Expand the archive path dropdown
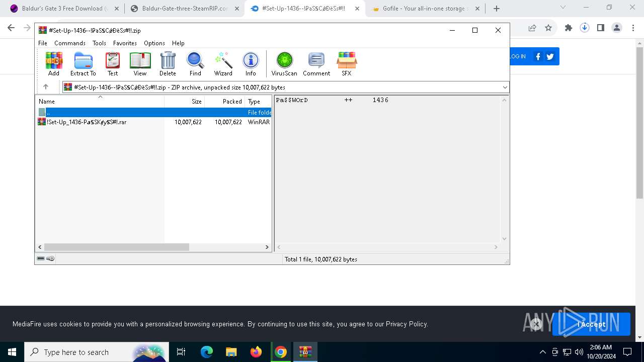This screenshot has width=644, height=362. point(505,87)
